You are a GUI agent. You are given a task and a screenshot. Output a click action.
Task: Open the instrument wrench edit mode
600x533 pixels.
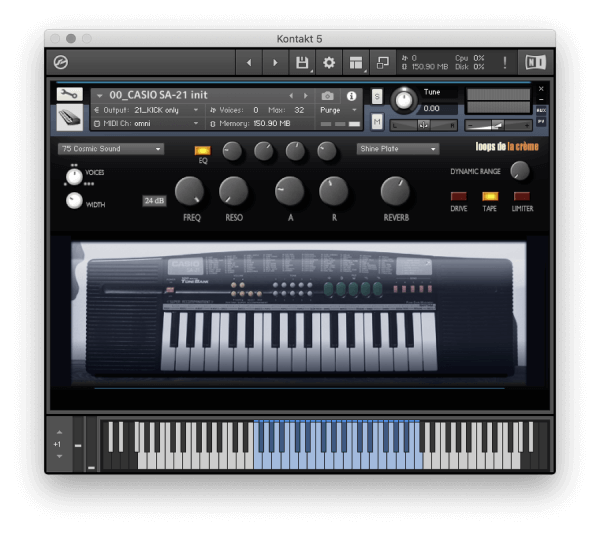pyautogui.click(x=68, y=95)
